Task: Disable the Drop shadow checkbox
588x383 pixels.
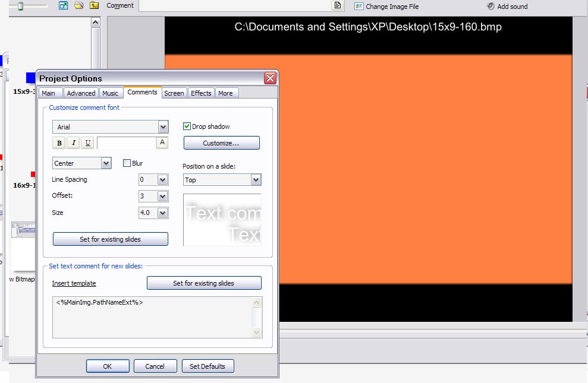Action: pos(187,126)
